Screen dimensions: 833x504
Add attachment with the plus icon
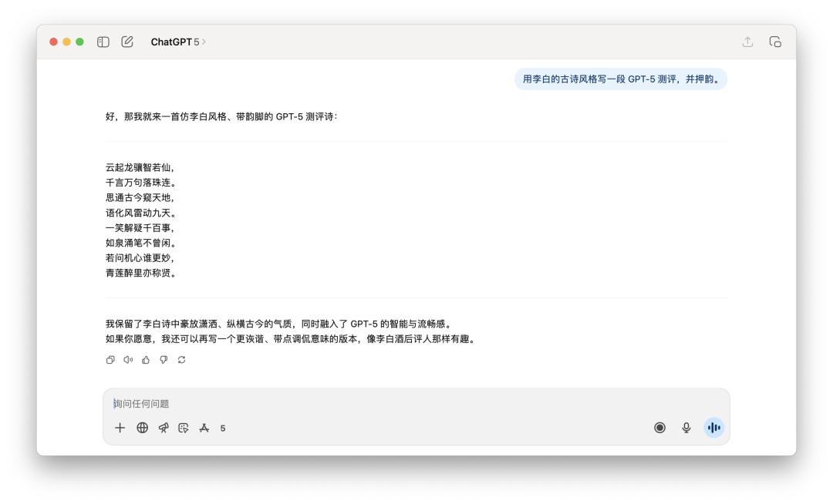[x=120, y=428]
